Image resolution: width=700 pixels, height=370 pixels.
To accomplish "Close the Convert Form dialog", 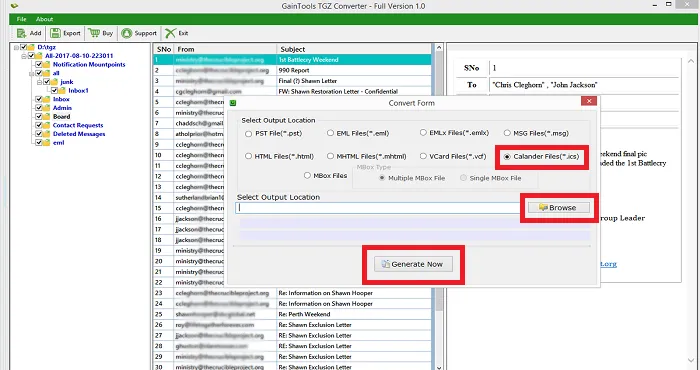I will [x=589, y=101].
